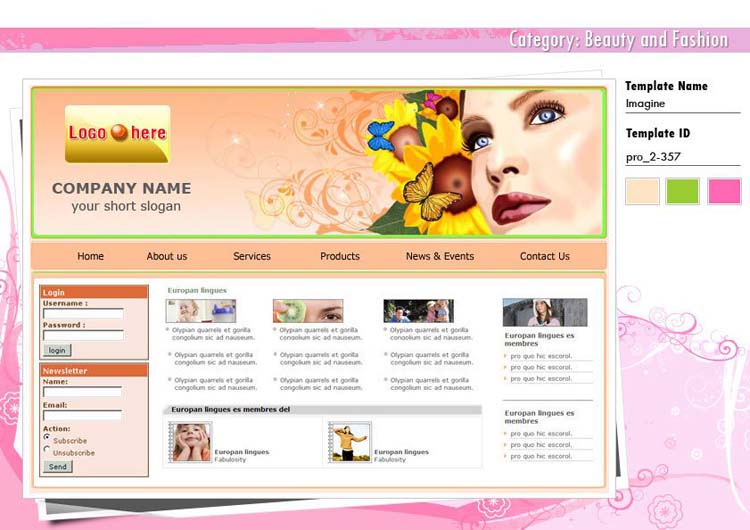This screenshot has width=750, height=530.
Task: Navigate to Contact Us
Action: pos(545,256)
